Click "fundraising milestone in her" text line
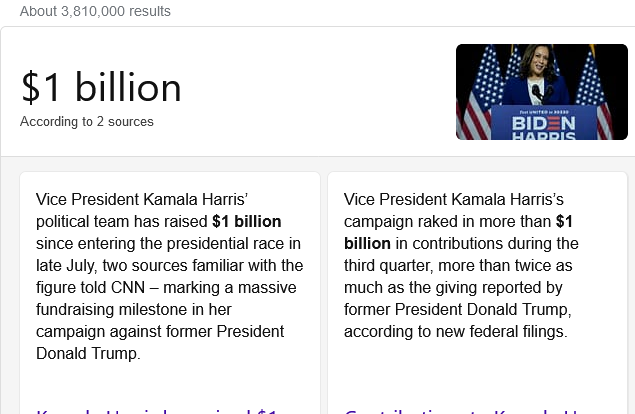The height and width of the screenshot is (414, 635). tap(135, 309)
